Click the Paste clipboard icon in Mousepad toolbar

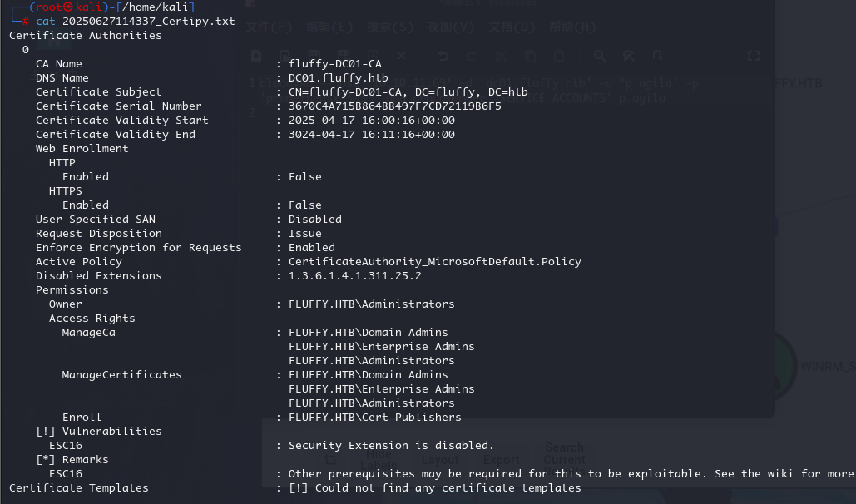558,56
